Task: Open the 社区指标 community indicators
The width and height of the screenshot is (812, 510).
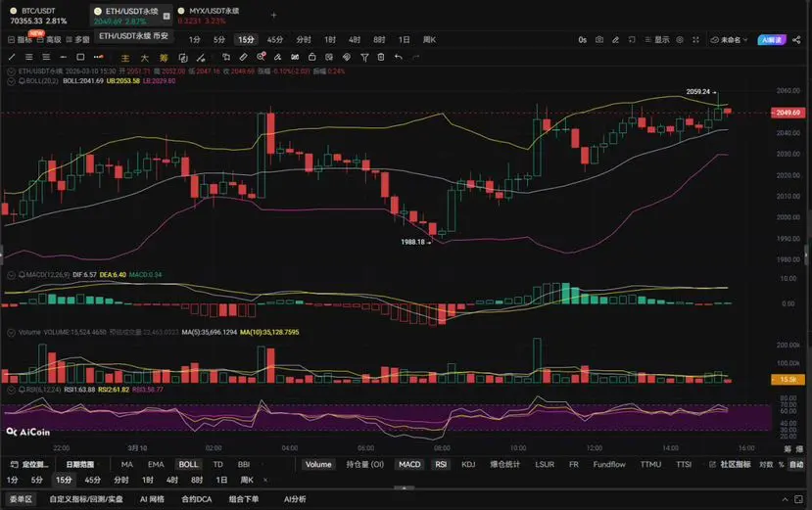Action: pyautogui.click(x=730, y=464)
